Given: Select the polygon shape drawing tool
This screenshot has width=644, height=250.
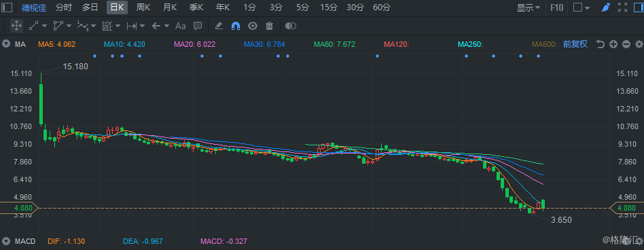Looking at the screenshot, I should tap(58, 26).
